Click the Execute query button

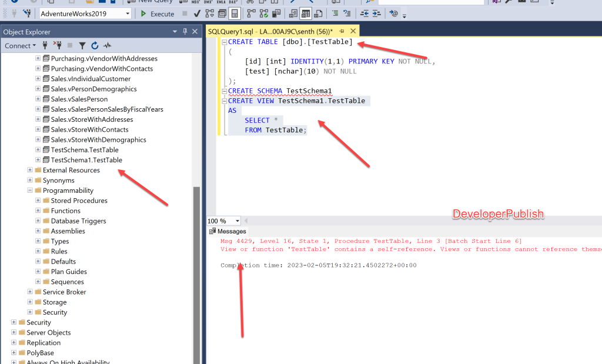(158, 14)
